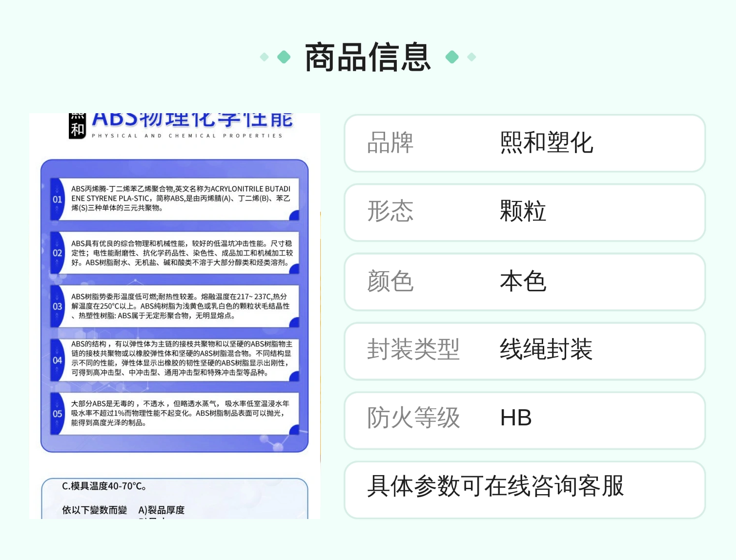Click the 05 numbered badge
The image size is (736, 560).
click(x=58, y=414)
